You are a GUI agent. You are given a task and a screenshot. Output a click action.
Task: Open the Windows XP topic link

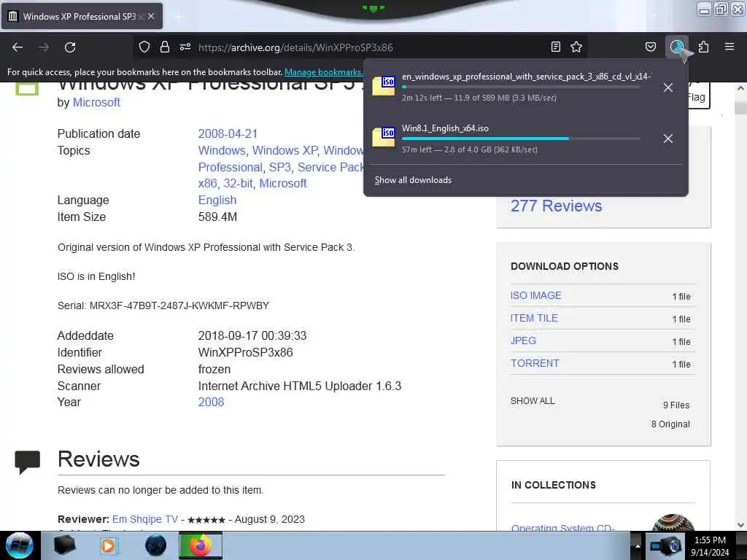[x=285, y=150]
